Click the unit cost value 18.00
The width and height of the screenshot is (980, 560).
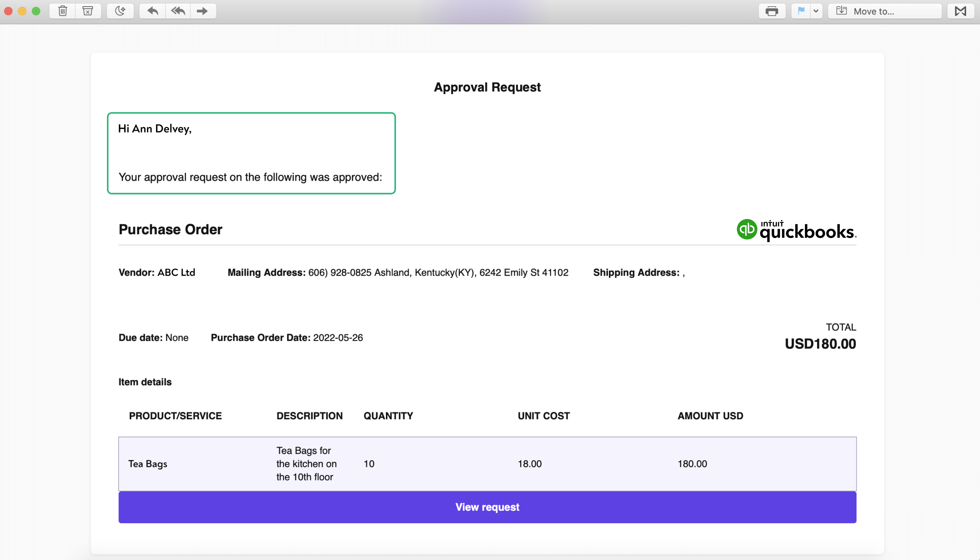pyautogui.click(x=529, y=464)
